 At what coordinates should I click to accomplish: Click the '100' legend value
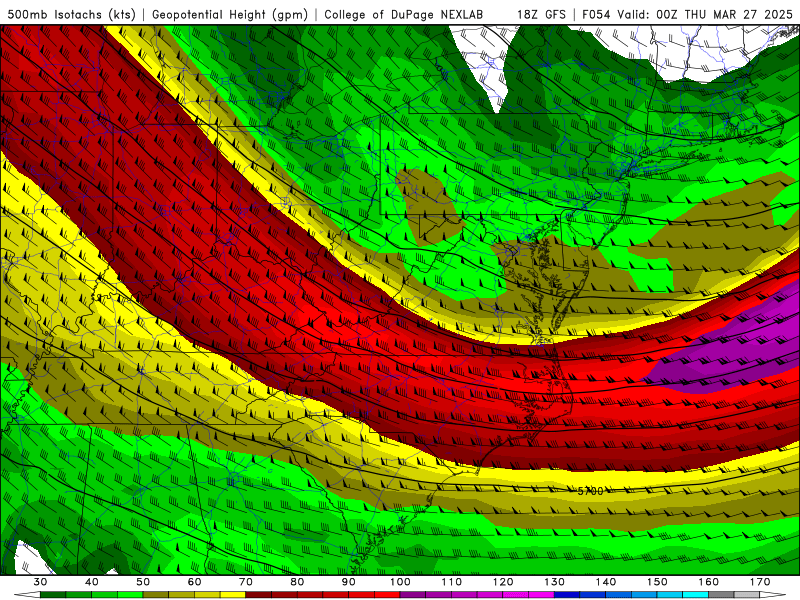point(400,582)
